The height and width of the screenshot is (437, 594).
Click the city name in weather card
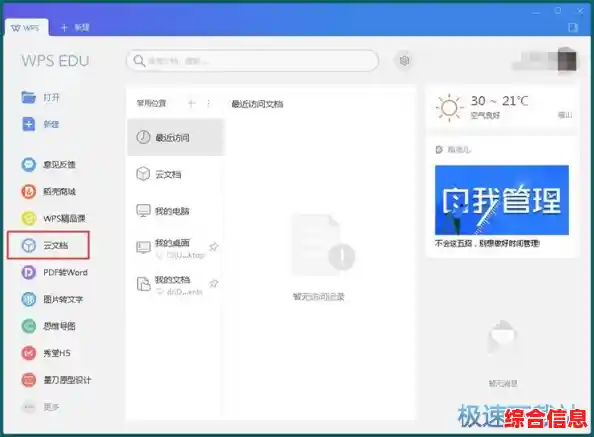pyautogui.click(x=565, y=115)
